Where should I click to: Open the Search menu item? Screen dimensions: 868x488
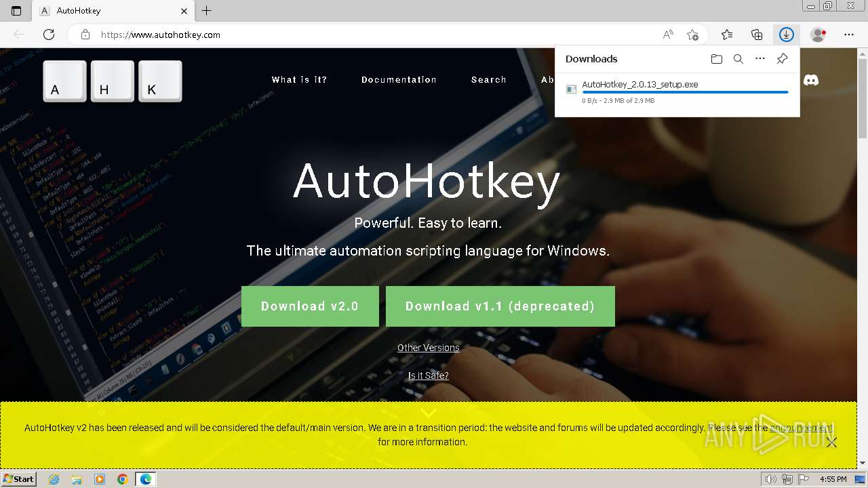(x=489, y=80)
